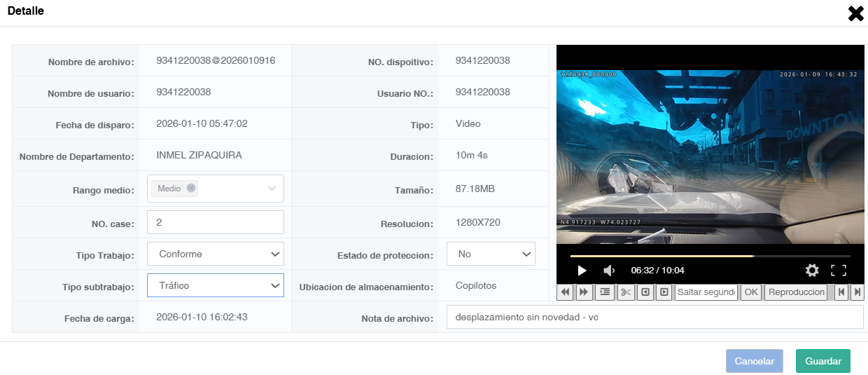Close the Detalle dialog
868x375 pixels.
pyautogui.click(x=855, y=13)
